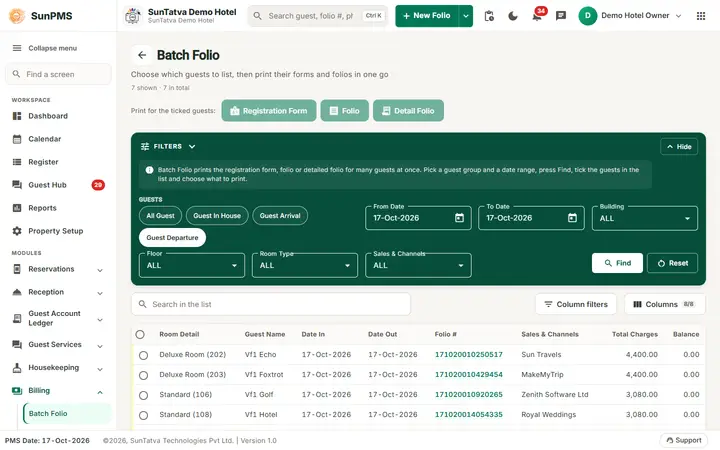Open Property Setup menu item
This screenshot has height=450, width=720.
pos(58,231)
